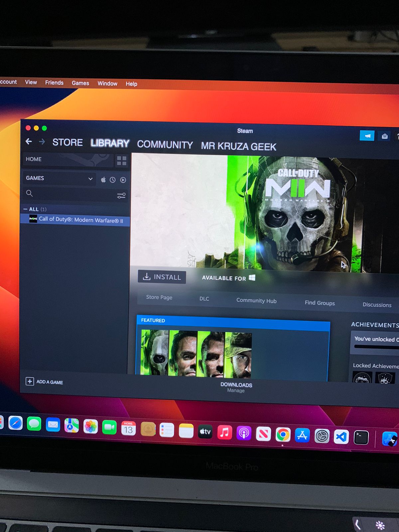
Task: Switch library to grid collections view
Action: click(x=122, y=161)
